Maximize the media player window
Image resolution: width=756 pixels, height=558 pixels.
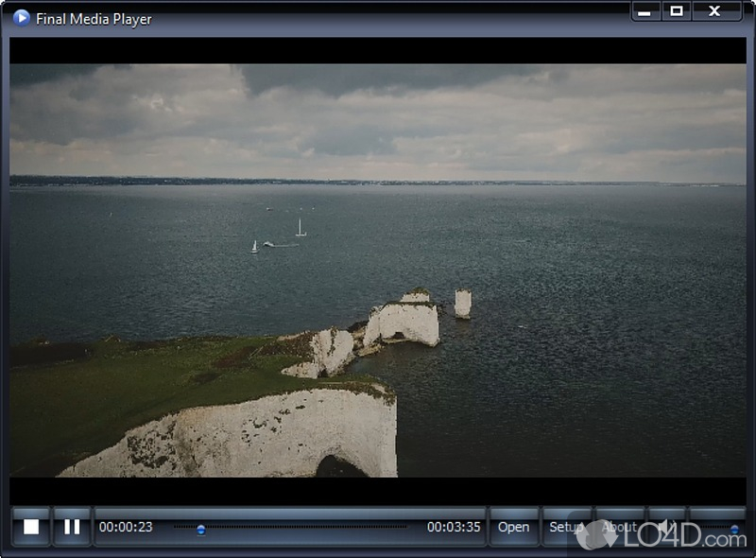676,11
